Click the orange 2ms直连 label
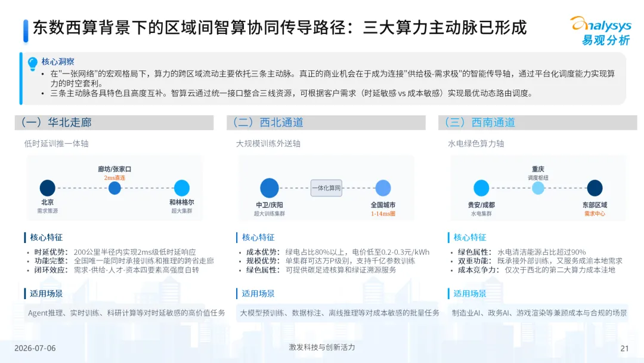Viewport: 644px width, 363px height. click(114, 177)
